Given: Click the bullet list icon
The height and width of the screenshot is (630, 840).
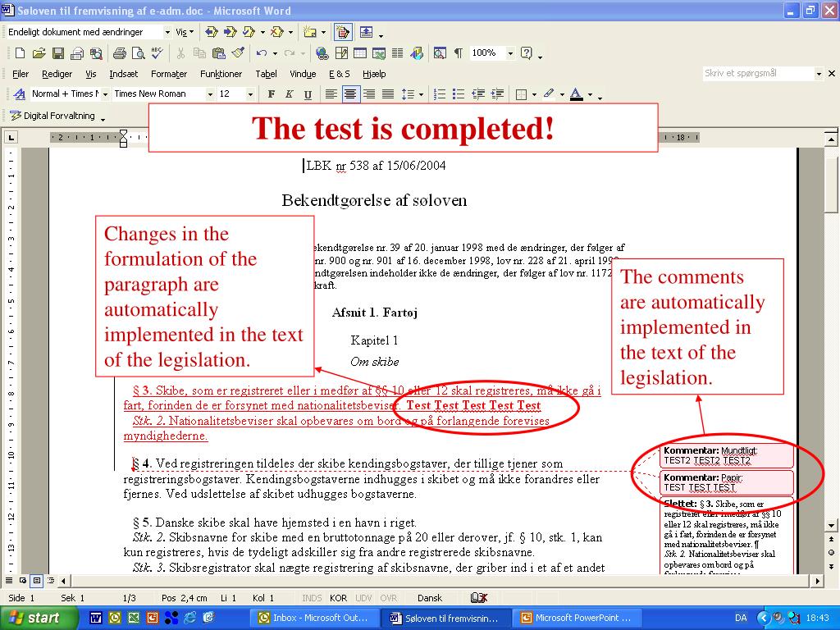Looking at the screenshot, I should (x=458, y=94).
